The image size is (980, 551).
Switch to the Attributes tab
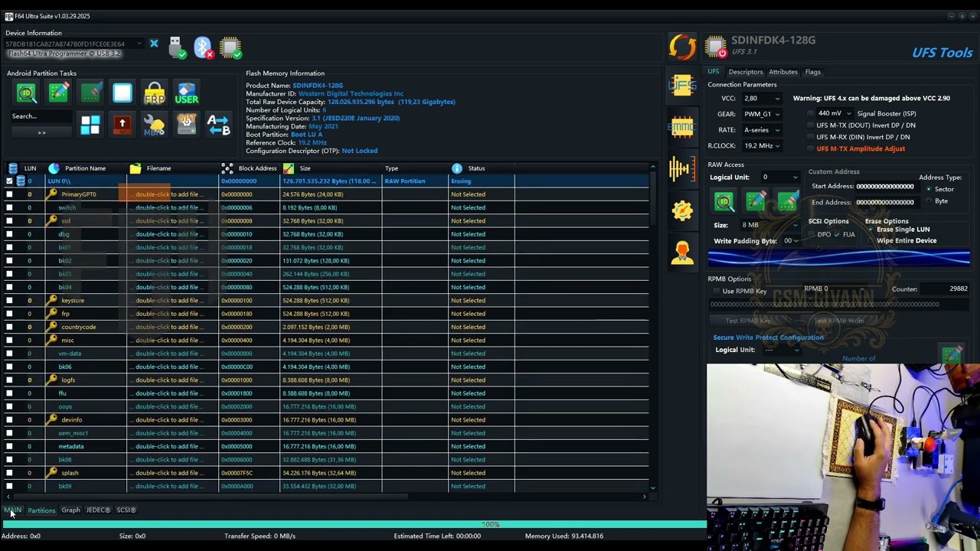click(x=782, y=72)
